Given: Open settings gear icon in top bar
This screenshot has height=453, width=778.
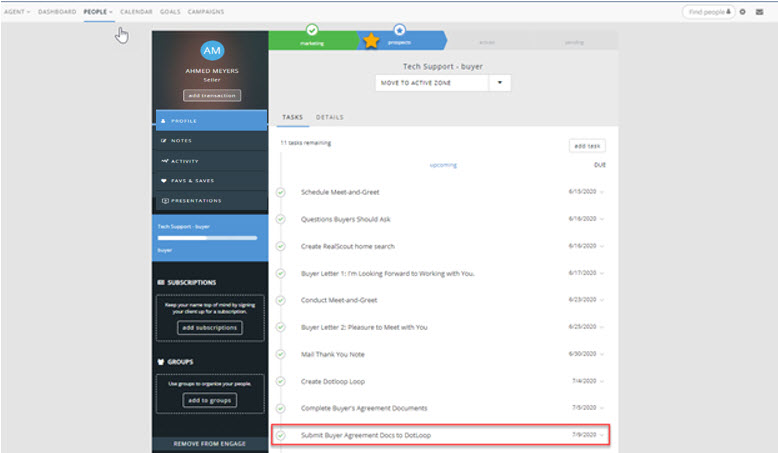Looking at the screenshot, I should 743,11.
